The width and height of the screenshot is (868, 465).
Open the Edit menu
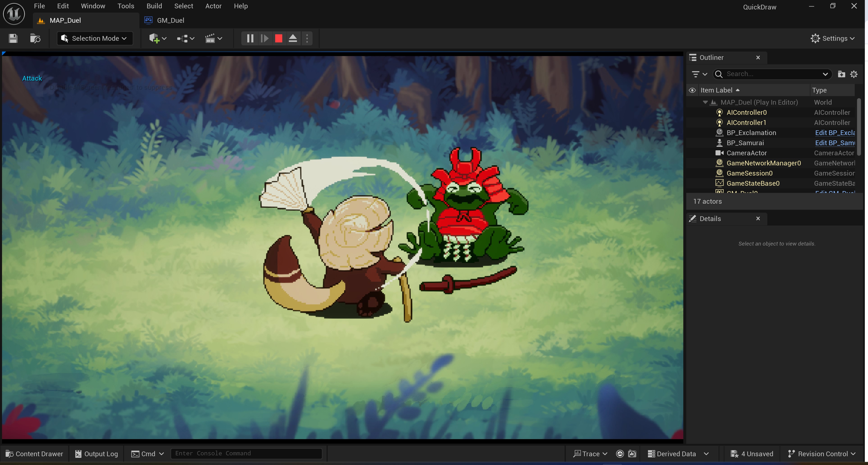pos(63,6)
